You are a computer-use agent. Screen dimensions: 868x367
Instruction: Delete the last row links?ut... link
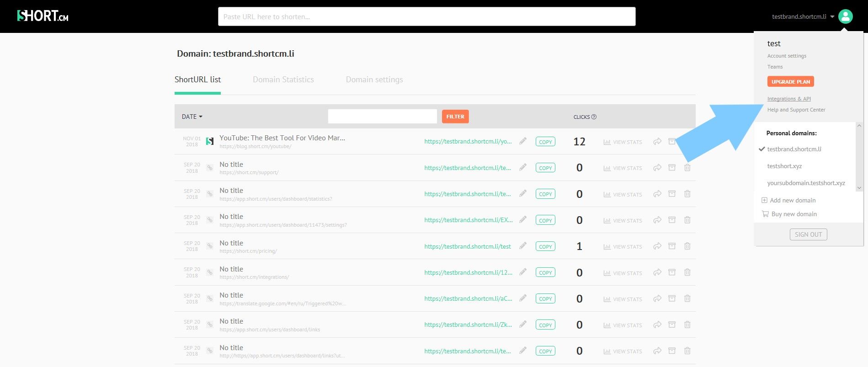(687, 351)
